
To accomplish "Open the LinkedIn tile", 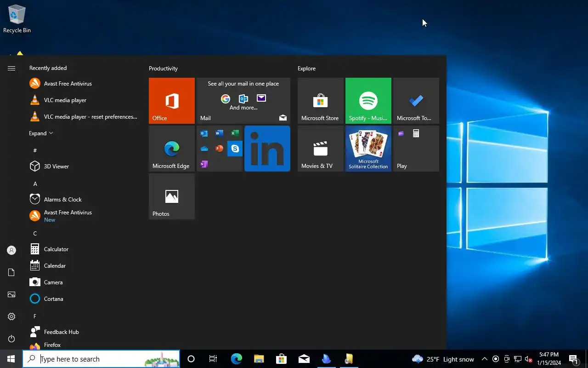I will 267,149.
